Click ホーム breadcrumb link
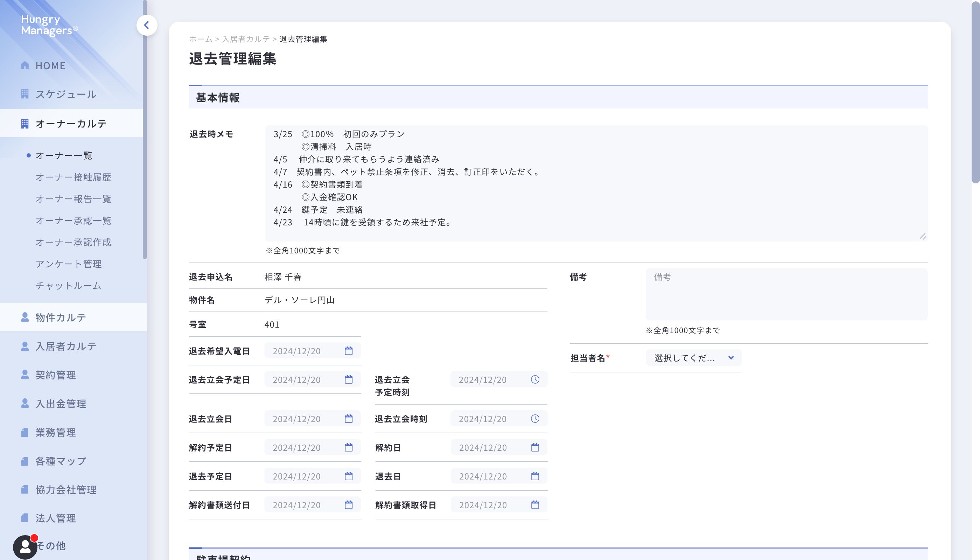Screen dimensions: 980x560 201,39
